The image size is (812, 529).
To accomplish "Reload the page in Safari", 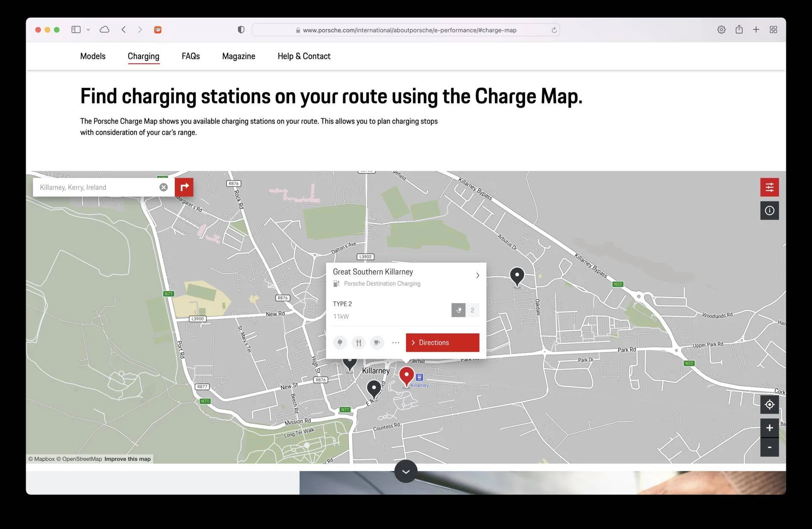I will pos(554,30).
